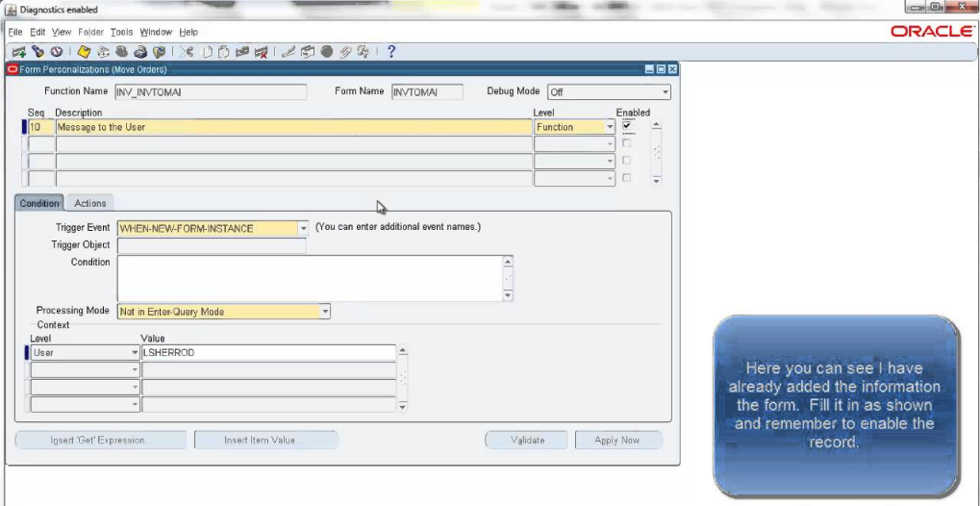
Task: Switch to the Actions tab
Action: coord(90,203)
